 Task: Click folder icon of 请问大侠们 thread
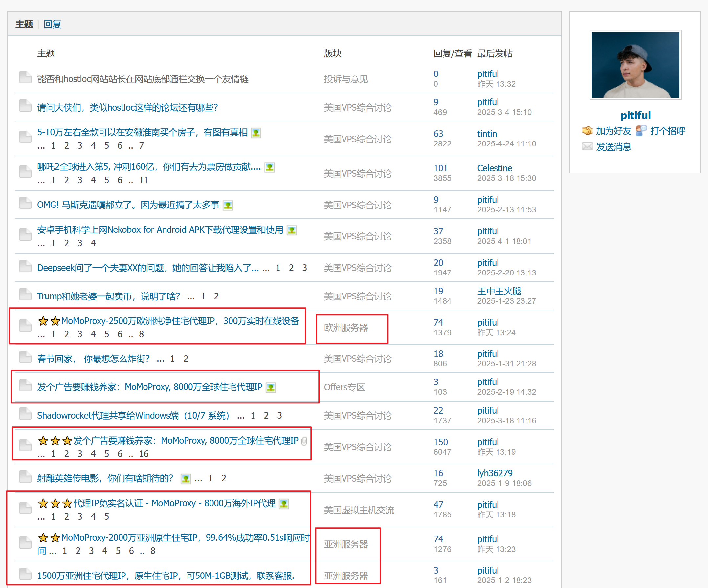click(x=25, y=106)
